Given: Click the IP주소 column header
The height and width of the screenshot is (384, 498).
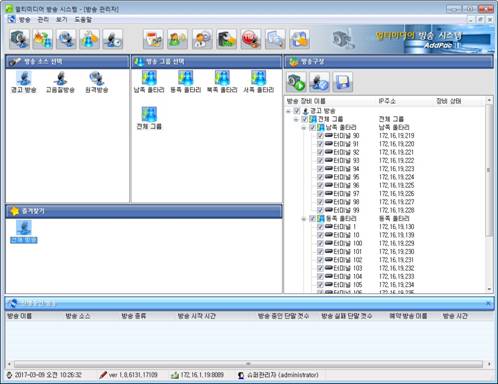Looking at the screenshot, I should (387, 101).
